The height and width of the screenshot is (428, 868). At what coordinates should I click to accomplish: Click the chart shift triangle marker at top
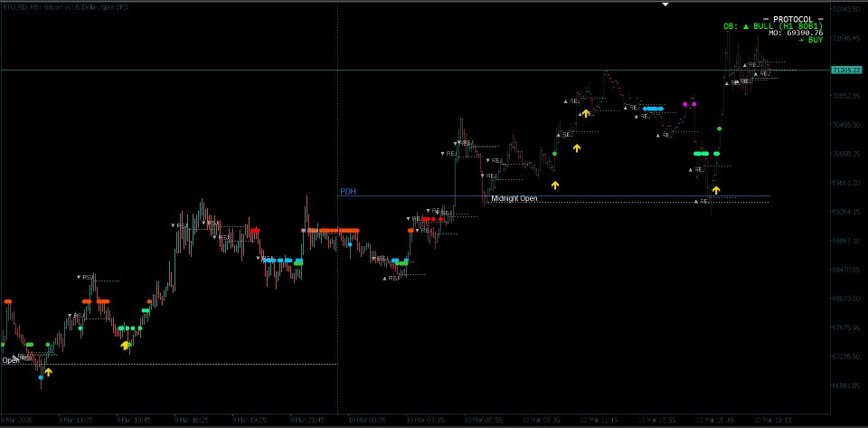click(x=665, y=5)
